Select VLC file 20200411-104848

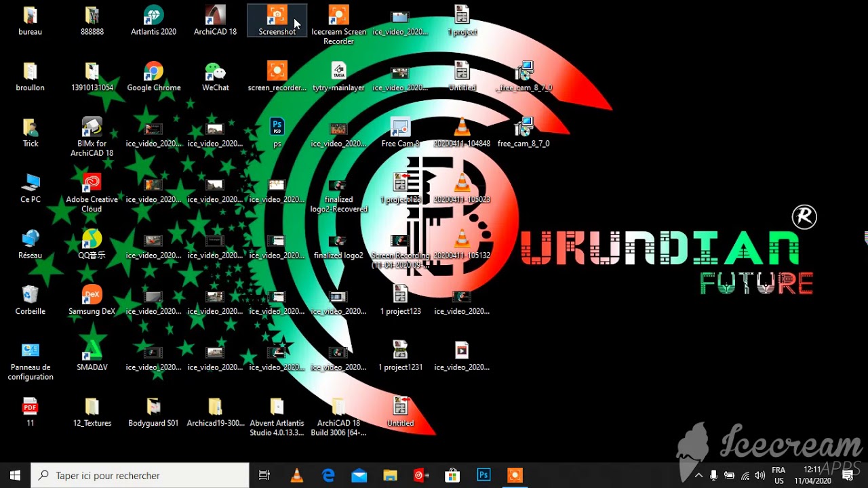pyautogui.click(x=462, y=133)
